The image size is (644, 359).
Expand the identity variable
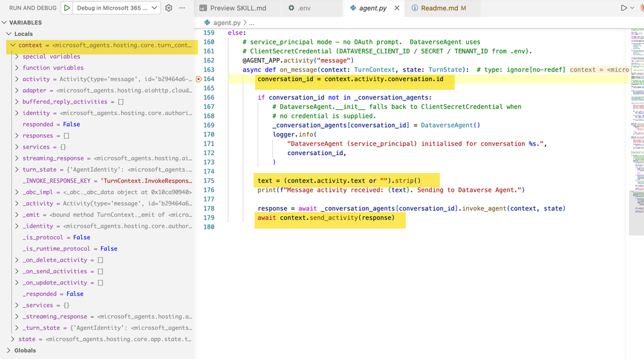[x=17, y=113]
